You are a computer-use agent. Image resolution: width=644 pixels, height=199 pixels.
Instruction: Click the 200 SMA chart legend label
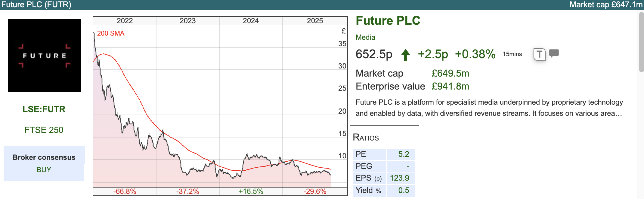coord(110,33)
